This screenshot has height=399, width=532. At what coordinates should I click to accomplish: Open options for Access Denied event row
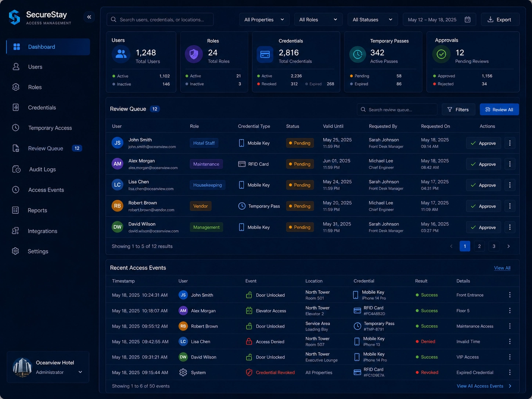pos(510,341)
